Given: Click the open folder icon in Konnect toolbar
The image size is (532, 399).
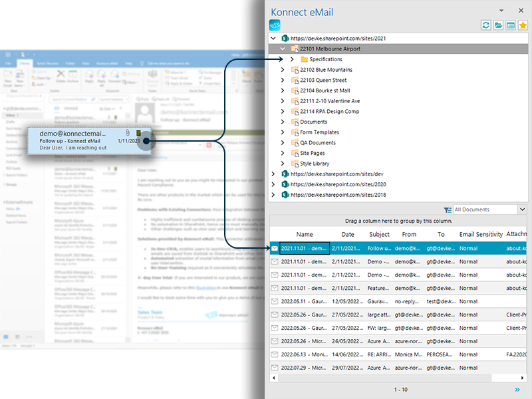Looking at the screenshot, I should [x=498, y=25].
